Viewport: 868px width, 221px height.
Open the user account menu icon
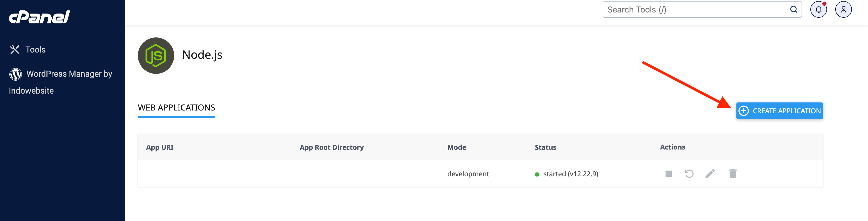(843, 9)
